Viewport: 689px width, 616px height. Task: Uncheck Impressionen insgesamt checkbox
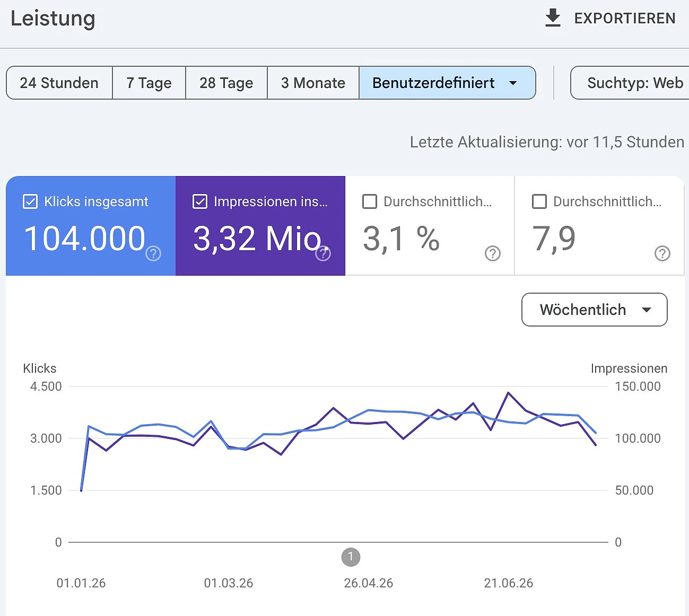pyautogui.click(x=200, y=201)
